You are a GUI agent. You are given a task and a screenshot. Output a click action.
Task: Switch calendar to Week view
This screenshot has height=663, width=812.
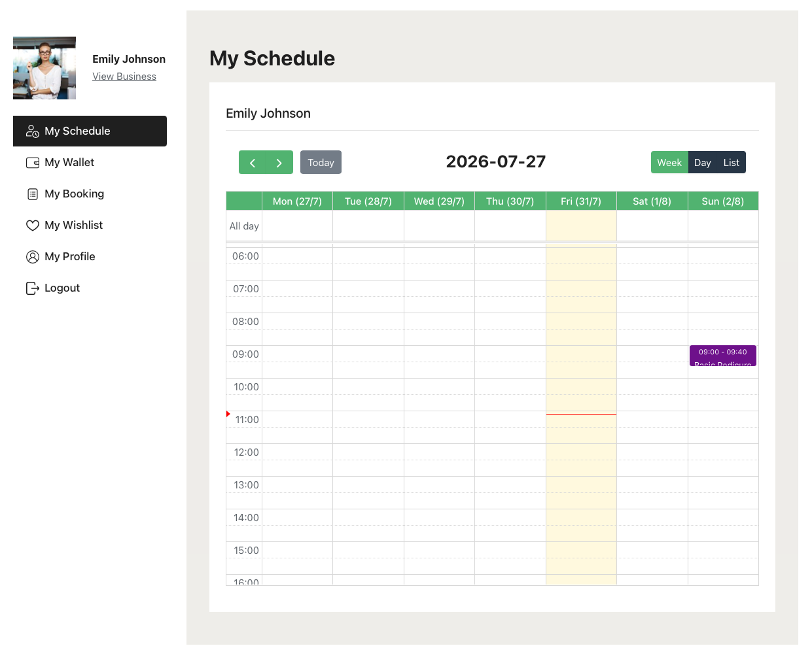669,163
